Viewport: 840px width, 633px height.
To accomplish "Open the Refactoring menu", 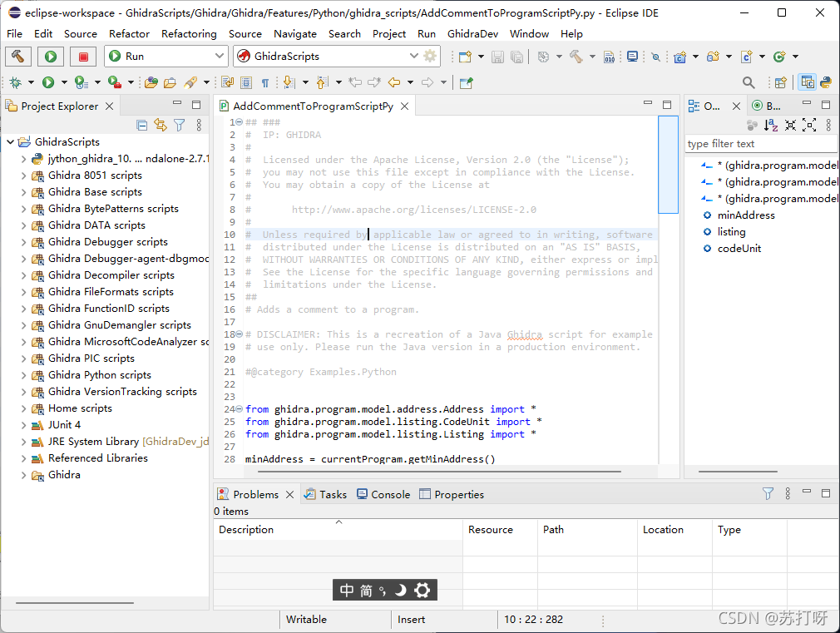I will (x=189, y=34).
